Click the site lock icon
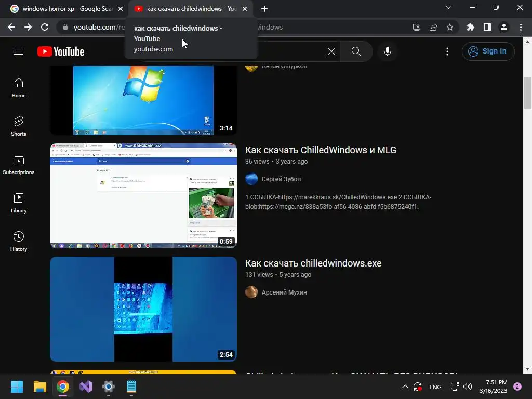The height and width of the screenshot is (399, 532). point(65,27)
